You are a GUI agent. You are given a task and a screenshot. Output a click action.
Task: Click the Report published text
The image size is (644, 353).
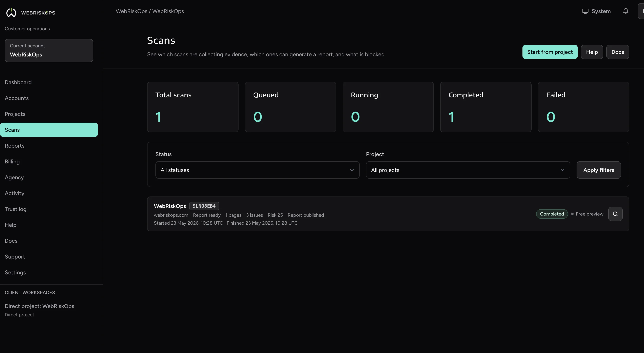pos(306,215)
